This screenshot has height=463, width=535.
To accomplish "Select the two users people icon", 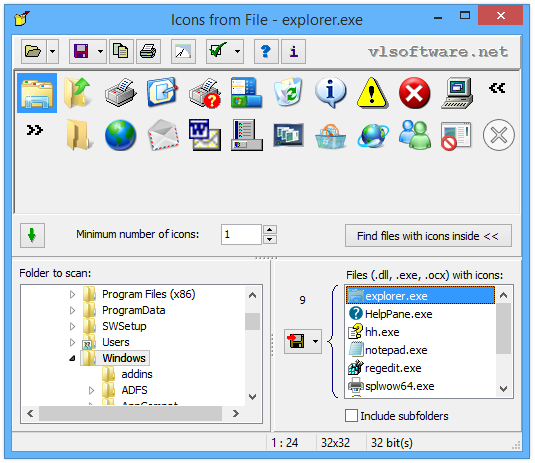I will (415, 135).
